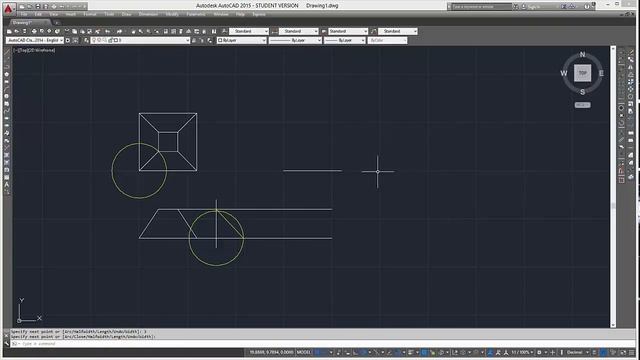Viewport: 640px width, 360px height.
Task: Open the AutoCAD Classic workspace dropdown
Action: click(x=35, y=40)
